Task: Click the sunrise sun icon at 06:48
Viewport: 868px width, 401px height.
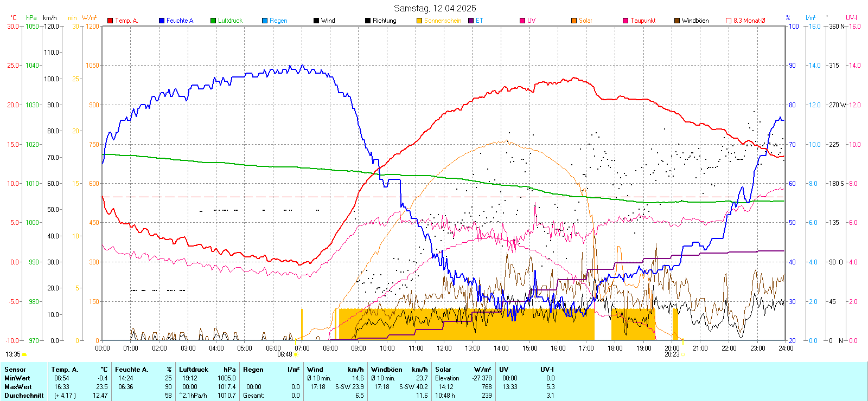Action: (x=295, y=354)
